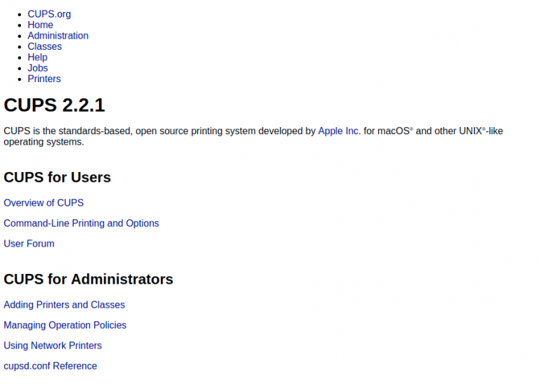Click Managing Operation Policies link

coord(65,325)
